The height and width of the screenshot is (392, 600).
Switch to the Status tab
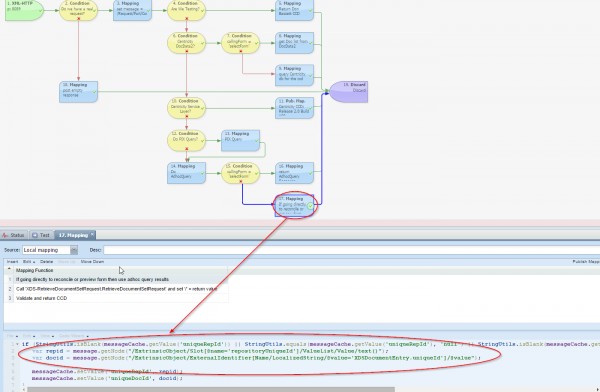pos(14,235)
